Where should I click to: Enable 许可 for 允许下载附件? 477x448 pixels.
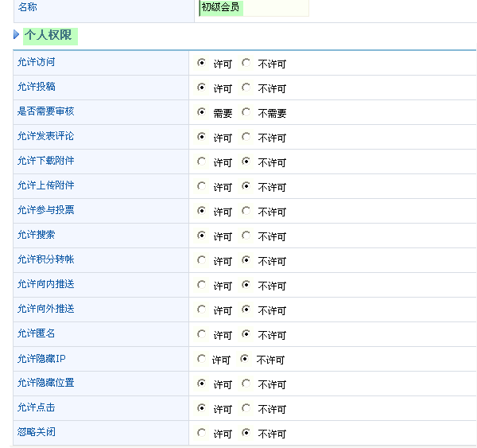(x=202, y=162)
